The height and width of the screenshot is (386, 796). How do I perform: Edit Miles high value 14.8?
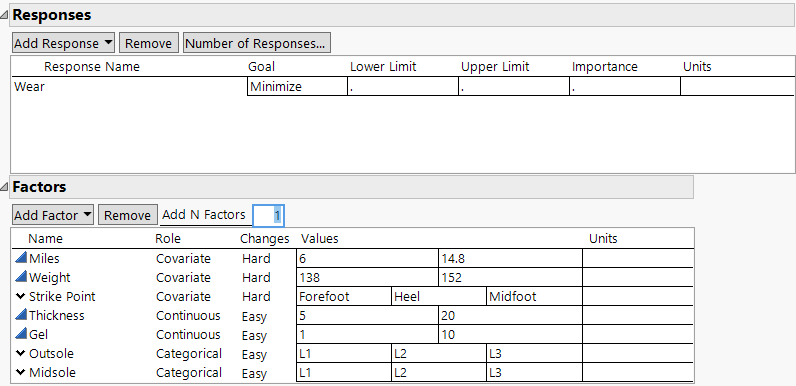click(510, 259)
